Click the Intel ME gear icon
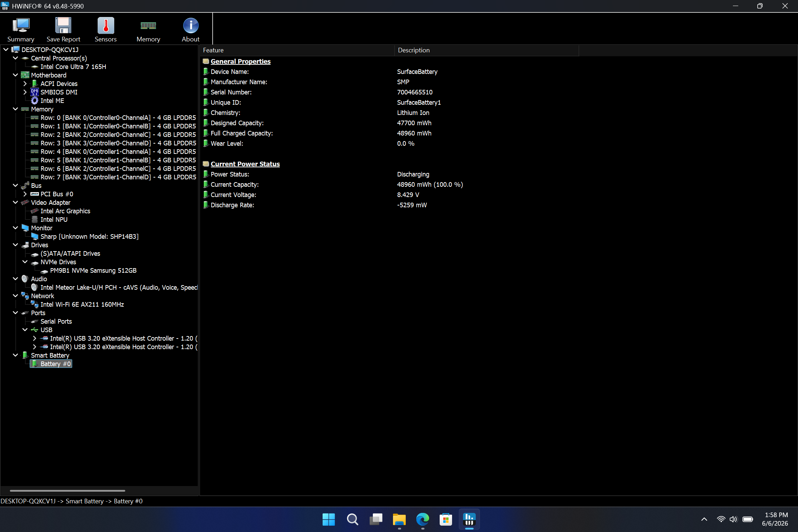This screenshot has height=532, width=798. (x=35, y=100)
